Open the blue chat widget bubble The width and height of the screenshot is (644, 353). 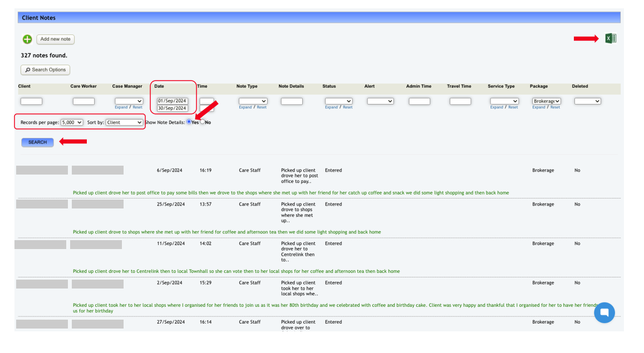point(604,313)
